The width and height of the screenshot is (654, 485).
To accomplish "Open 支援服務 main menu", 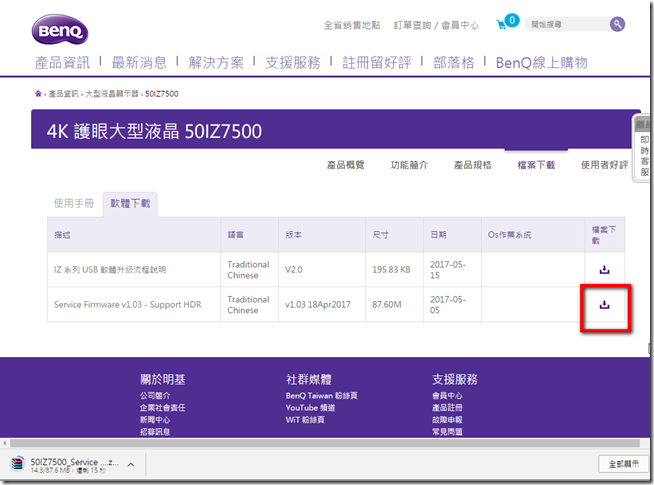I will [x=293, y=63].
